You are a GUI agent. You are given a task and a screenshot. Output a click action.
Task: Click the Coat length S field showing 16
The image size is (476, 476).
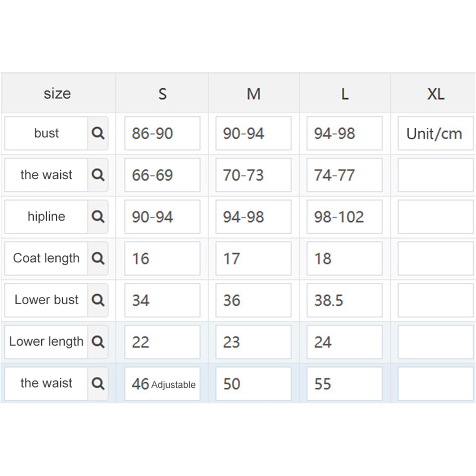(x=162, y=258)
